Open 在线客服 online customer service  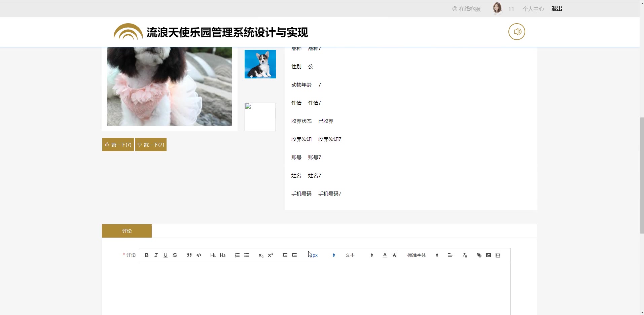click(x=466, y=9)
